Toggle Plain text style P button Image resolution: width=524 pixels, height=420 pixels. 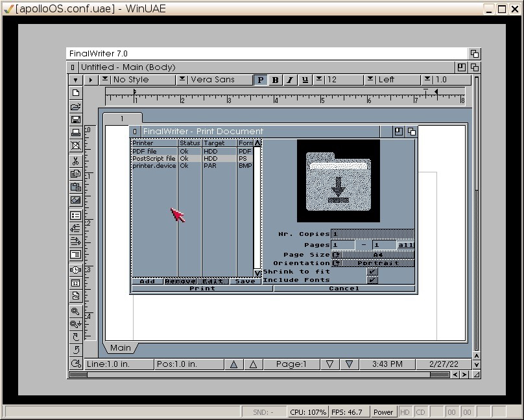click(260, 80)
